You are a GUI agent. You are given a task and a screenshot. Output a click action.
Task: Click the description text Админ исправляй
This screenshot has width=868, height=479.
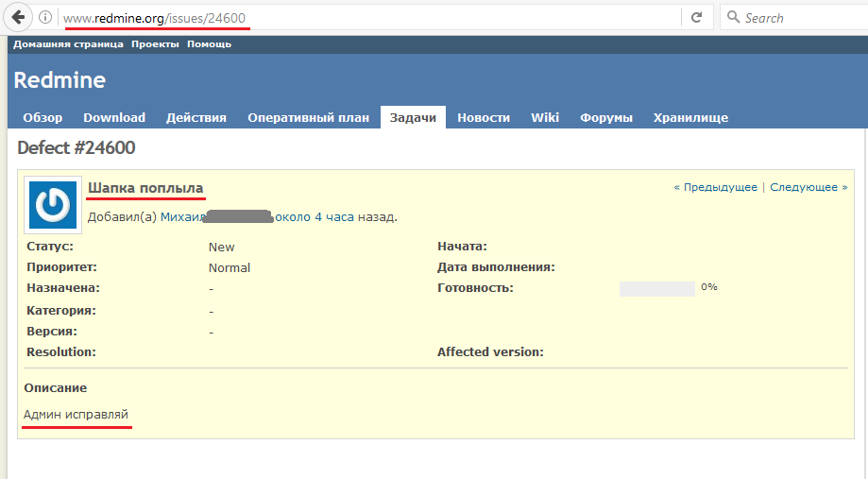click(x=76, y=414)
